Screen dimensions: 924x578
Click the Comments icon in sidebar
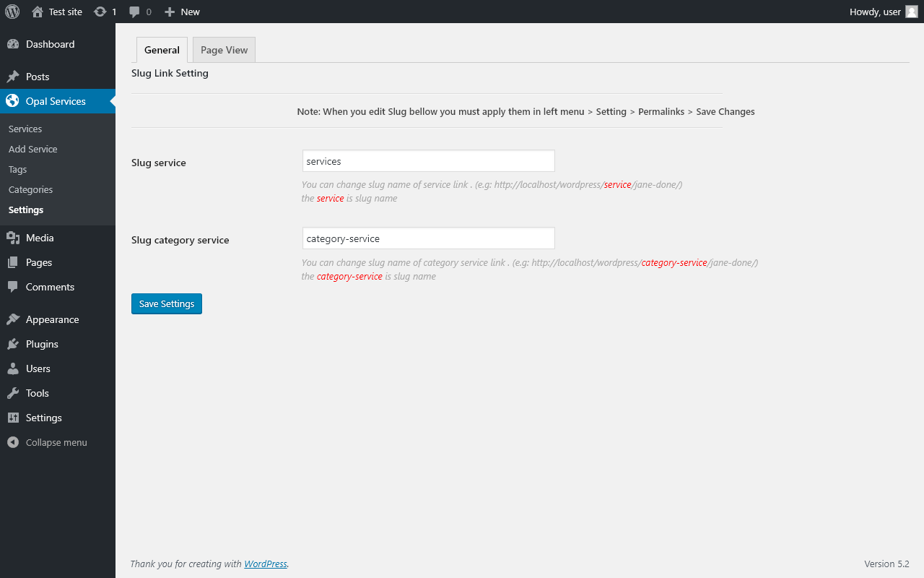(x=13, y=287)
